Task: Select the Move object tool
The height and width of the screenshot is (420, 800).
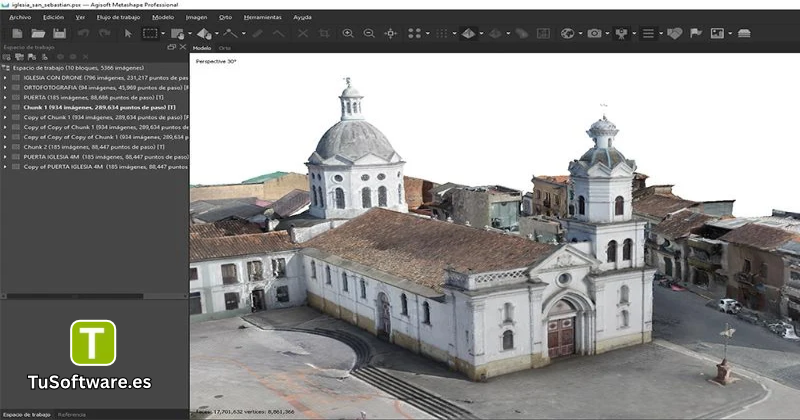Action: point(204,34)
